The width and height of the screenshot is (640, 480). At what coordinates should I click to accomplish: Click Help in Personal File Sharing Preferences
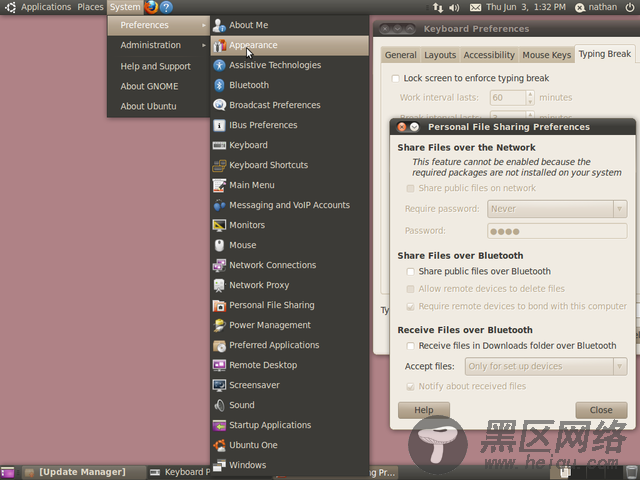(x=424, y=410)
